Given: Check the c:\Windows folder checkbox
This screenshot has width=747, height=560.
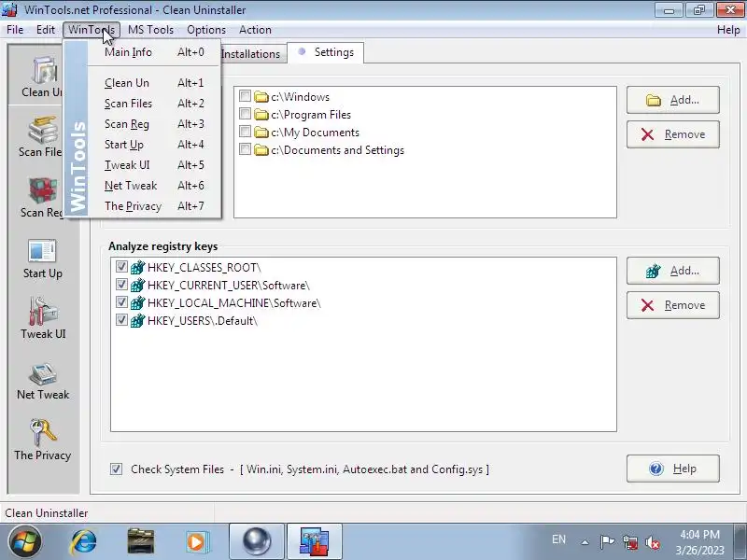Looking at the screenshot, I should (x=245, y=96).
